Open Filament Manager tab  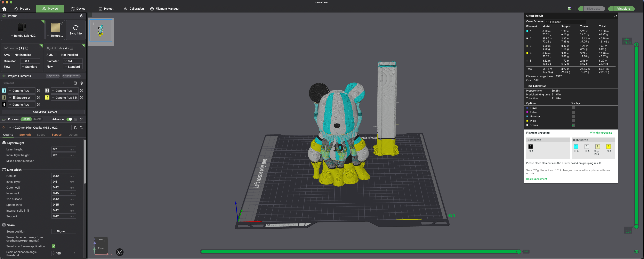[x=165, y=9]
